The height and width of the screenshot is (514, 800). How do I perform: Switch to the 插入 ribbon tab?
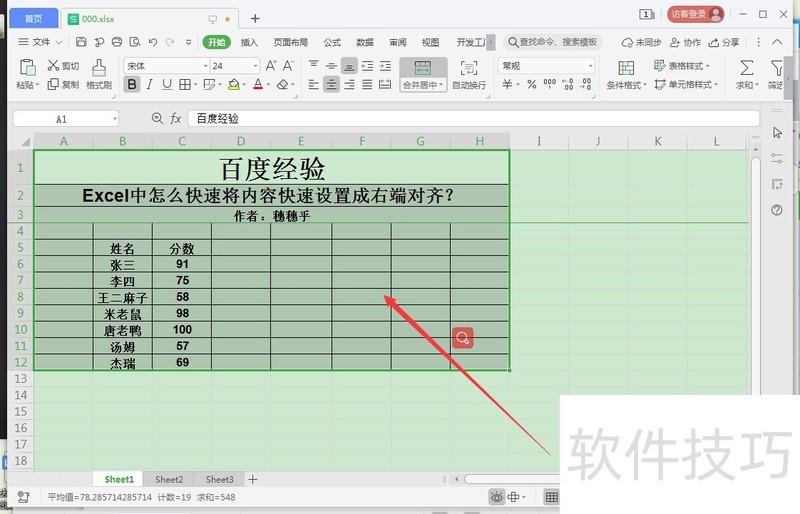point(249,42)
